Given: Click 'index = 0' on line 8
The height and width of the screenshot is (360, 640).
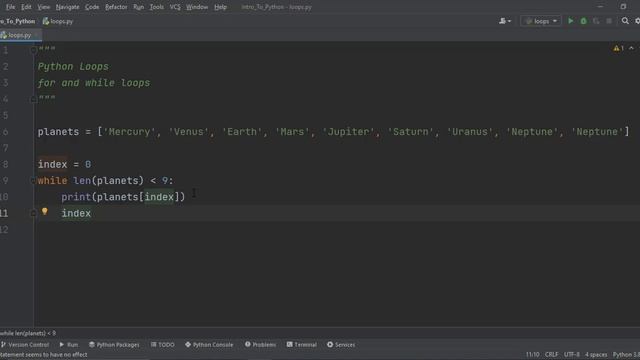Looking at the screenshot, I should pyautogui.click(x=64, y=164).
